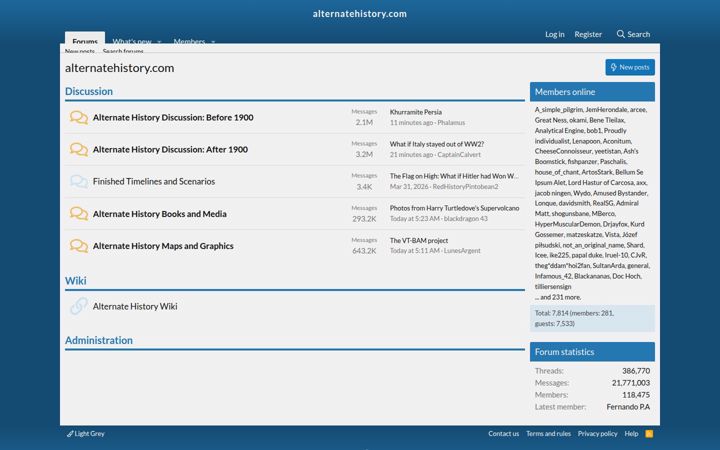Click the chat icon beside Maps and Graphics

point(79,246)
